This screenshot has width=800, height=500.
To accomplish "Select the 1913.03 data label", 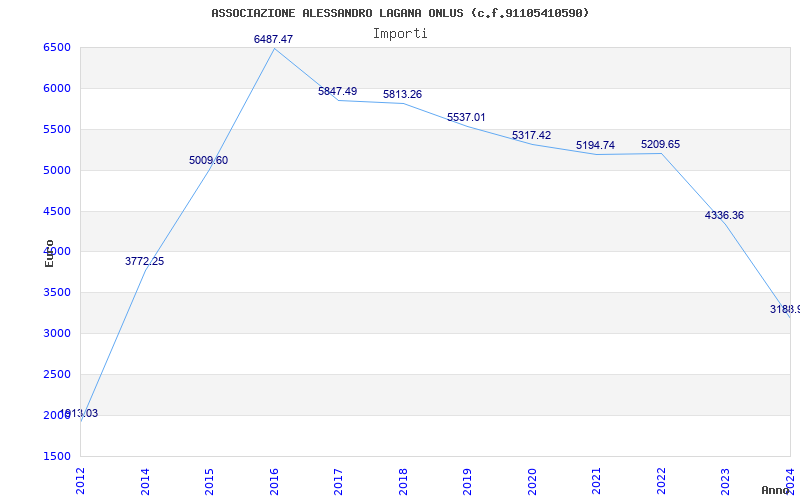I will [x=79, y=414].
